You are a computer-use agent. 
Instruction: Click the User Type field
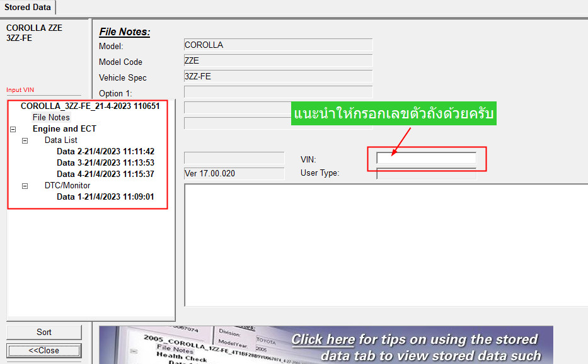tap(427, 174)
